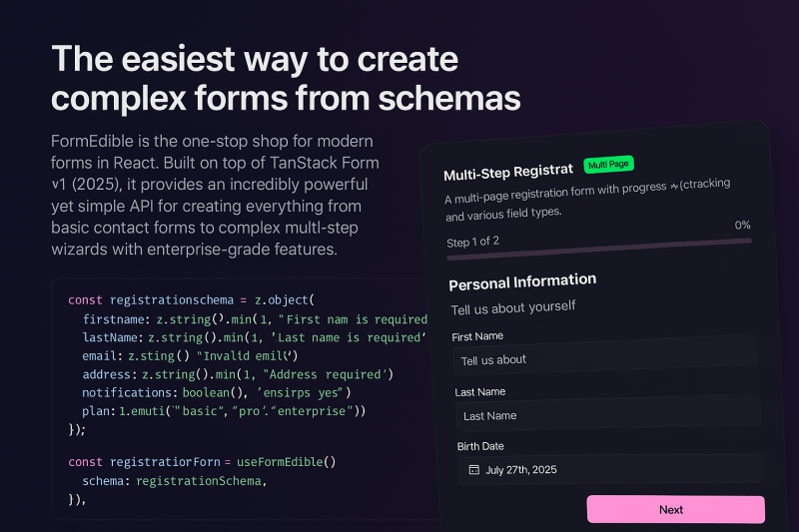799x532 pixels.
Task: Click the First Name field label
Action: [x=477, y=336]
